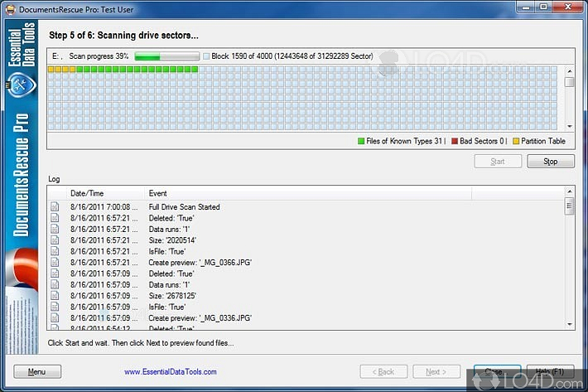The width and height of the screenshot is (588, 392).
Task: Select "Data runs: '1'" entry at 6:57:09
Action: (169, 284)
